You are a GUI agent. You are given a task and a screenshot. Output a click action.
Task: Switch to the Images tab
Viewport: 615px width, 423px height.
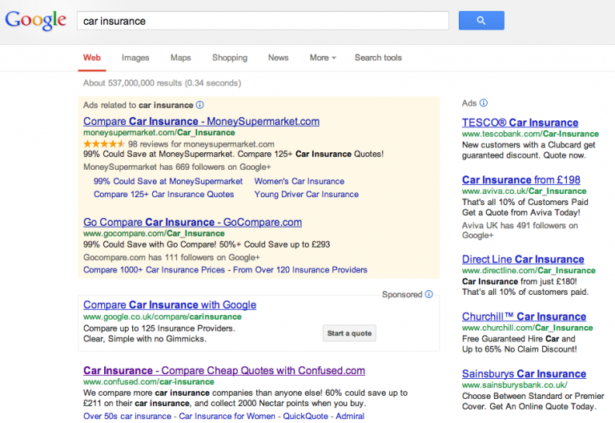(x=135, y=58)
